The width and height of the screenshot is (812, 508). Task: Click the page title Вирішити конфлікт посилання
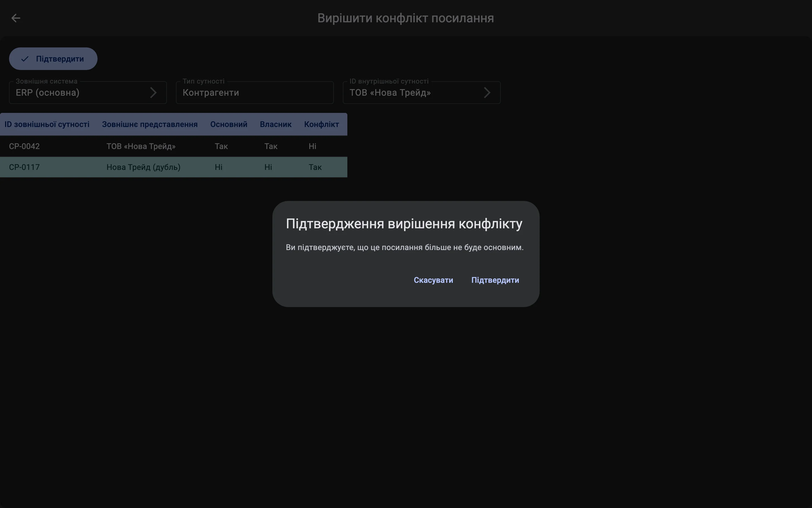click(x=406, y=18)
